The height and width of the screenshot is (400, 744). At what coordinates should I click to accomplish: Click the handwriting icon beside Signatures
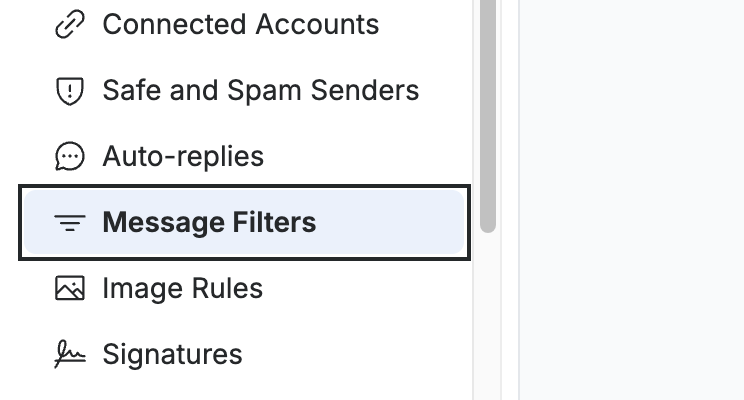point(70,354)
